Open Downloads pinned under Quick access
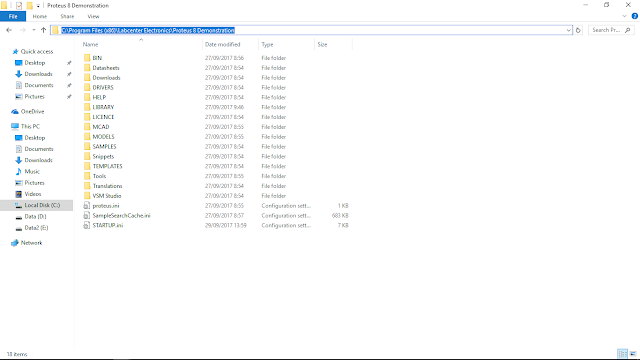The height and width of the screenshot is (360, 640). coord(38,74)
